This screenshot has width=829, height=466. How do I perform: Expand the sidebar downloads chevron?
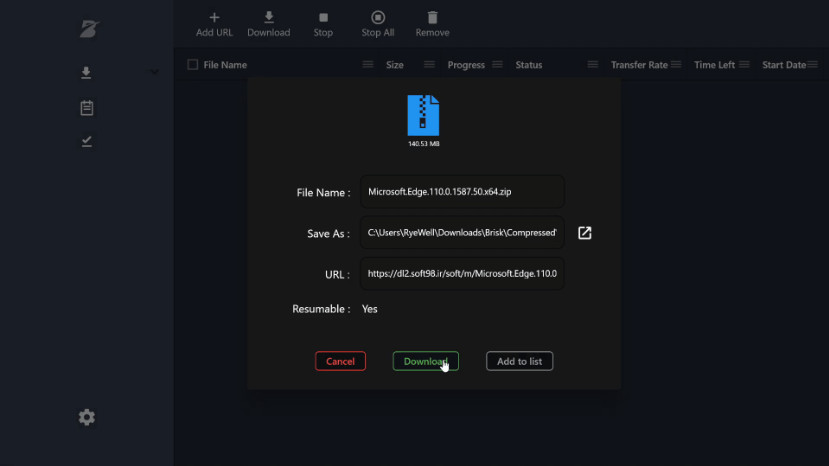coord(153,71)
